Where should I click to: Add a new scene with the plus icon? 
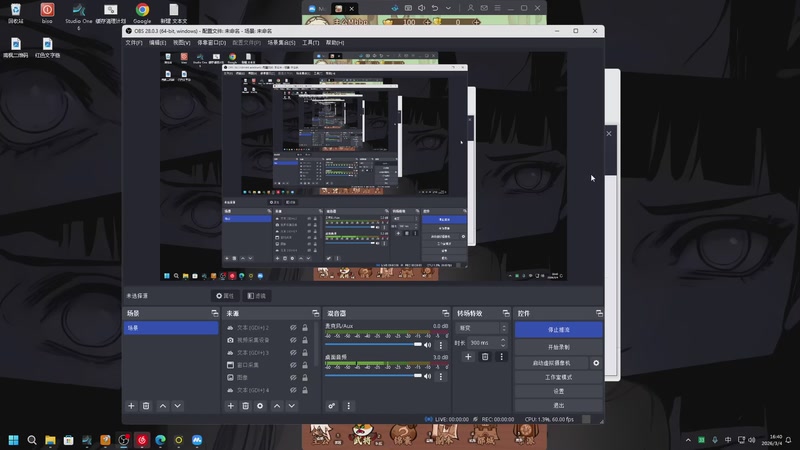131,406
